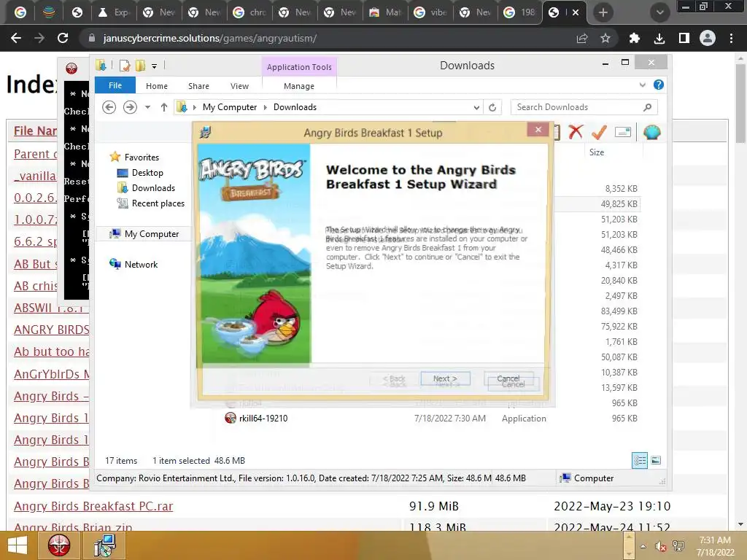The width and height of the screenshot is (747, 560).
Task: Click Next in Angry Birds Setup wizard
Action: [x=445, y=378]
